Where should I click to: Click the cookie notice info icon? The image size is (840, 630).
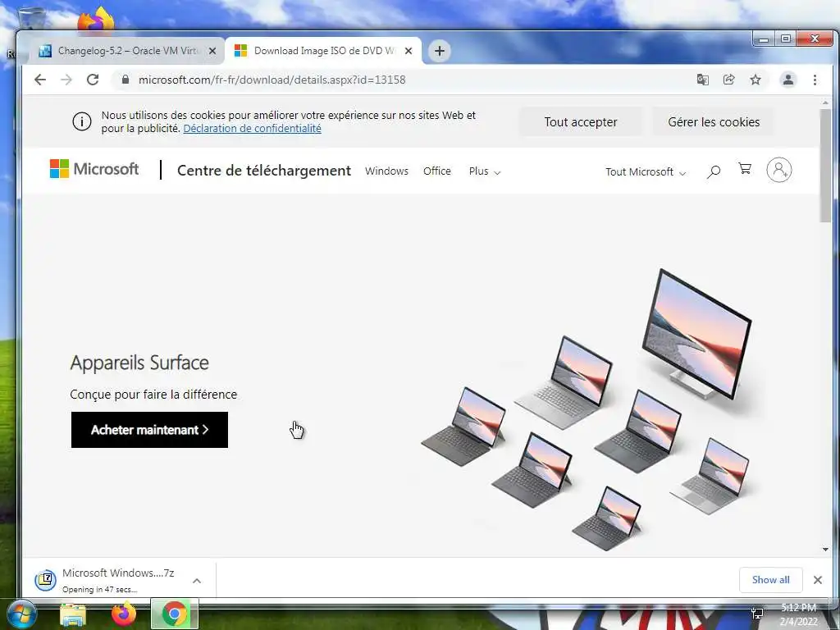pos(82,121)
